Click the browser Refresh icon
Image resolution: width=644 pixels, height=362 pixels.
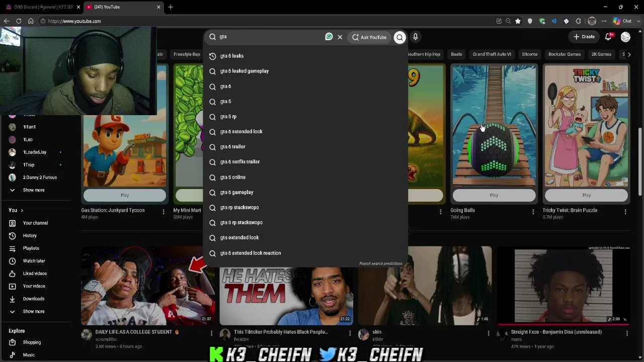tap(19, 21)
